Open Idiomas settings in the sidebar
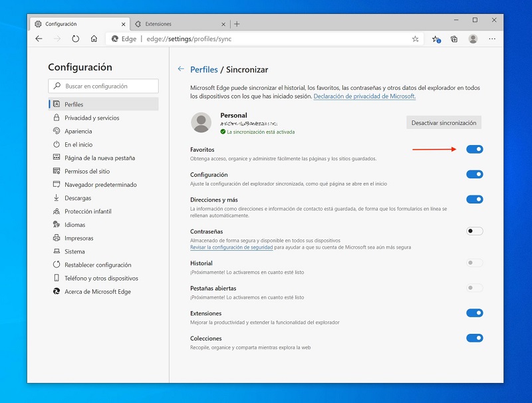532x403 pixels. tap(103, 225)
